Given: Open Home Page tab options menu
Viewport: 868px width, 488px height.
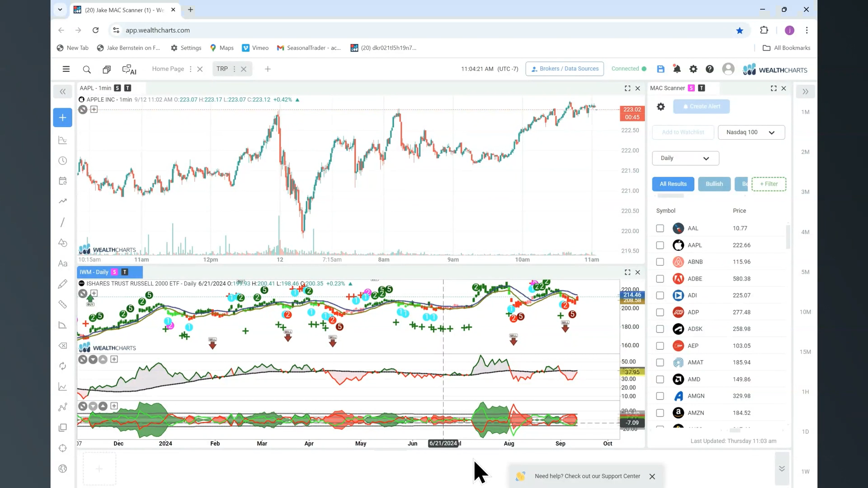Looking at the screenshot, I should (x=190, y=69).
